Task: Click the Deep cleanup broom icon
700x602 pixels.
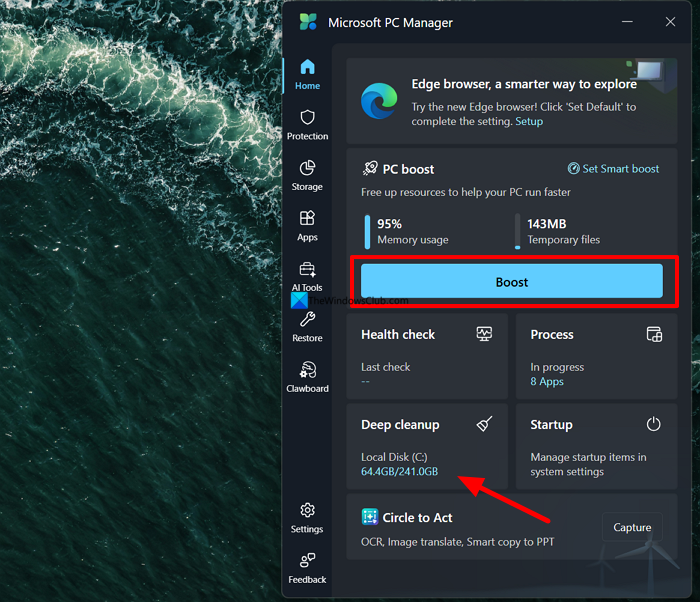Action: click(x=484, y=423)
